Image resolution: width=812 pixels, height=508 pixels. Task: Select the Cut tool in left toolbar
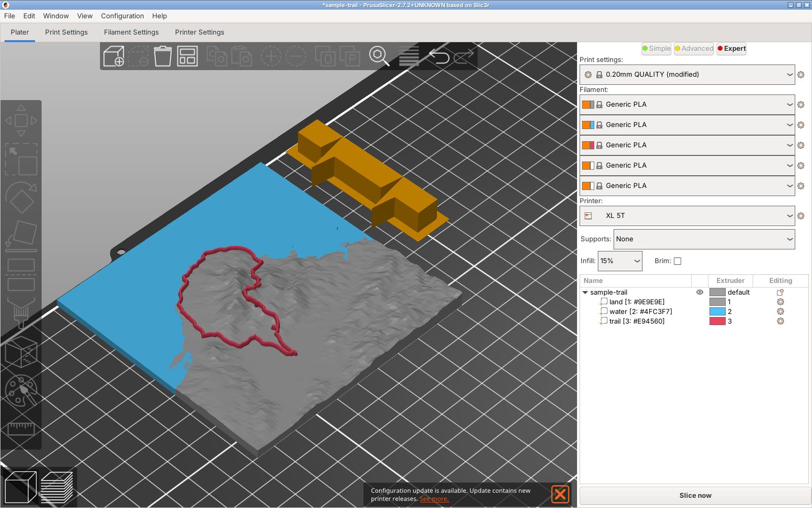pos(21,274)
